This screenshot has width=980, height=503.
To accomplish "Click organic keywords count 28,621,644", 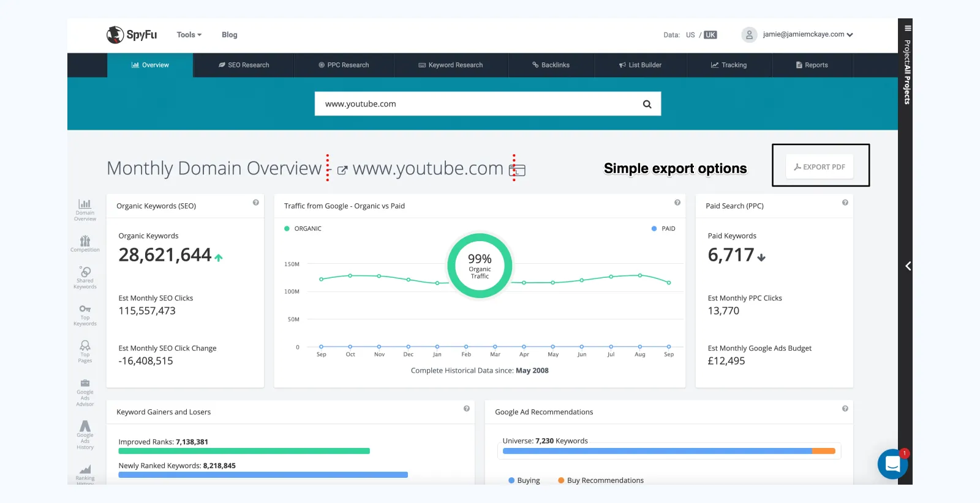I will tap(165, 255).
